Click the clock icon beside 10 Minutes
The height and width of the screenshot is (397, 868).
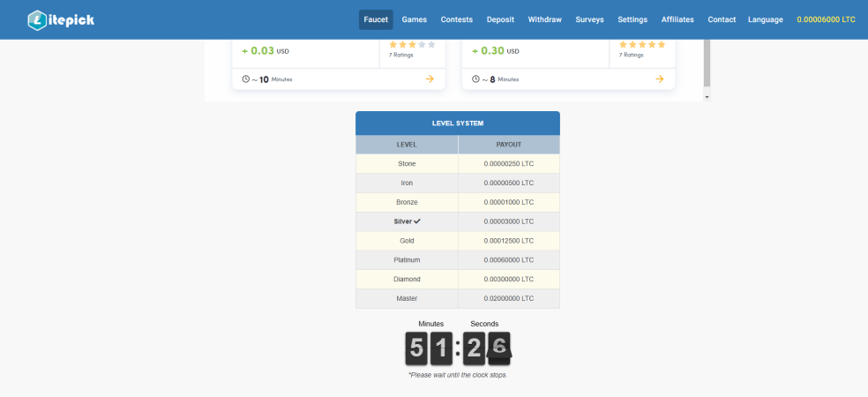[x=246, y=79]
